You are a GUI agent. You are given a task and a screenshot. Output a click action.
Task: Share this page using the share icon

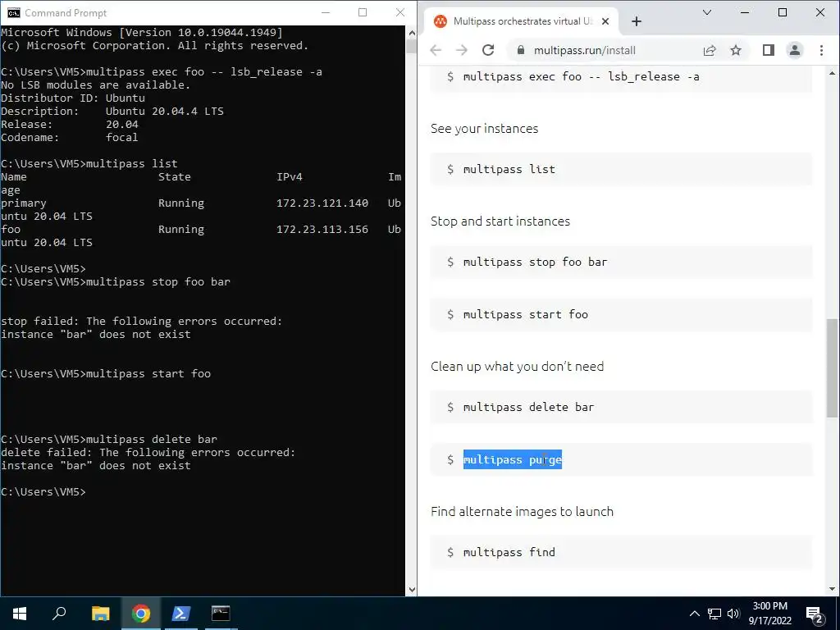click(710, 50)
